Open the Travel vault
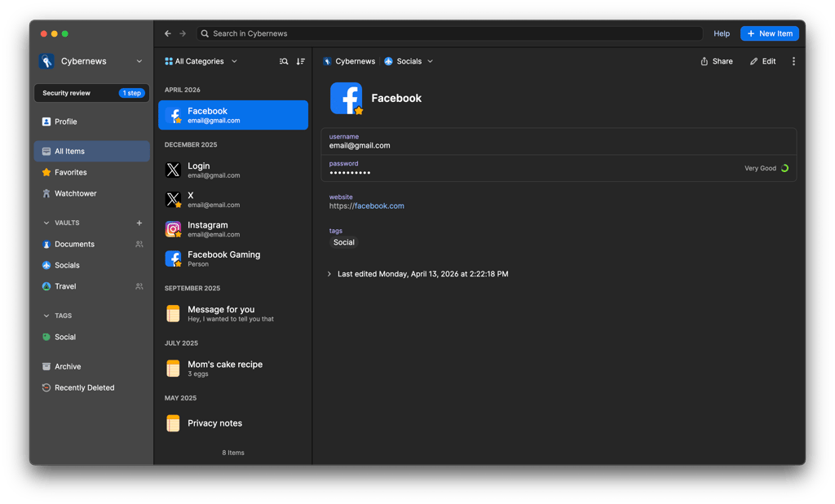Screen dimensions: 835x504 91,286
